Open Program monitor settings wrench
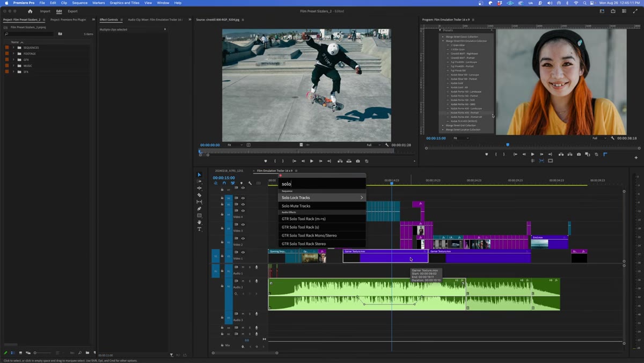Viewport: 644px width, 363px height. click(x=612, y=138)
